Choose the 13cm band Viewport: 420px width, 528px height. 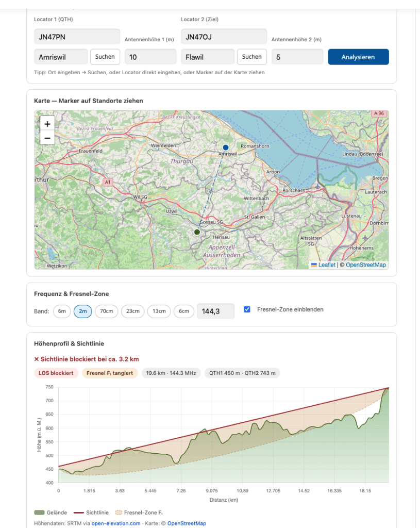tap(159, 311)
